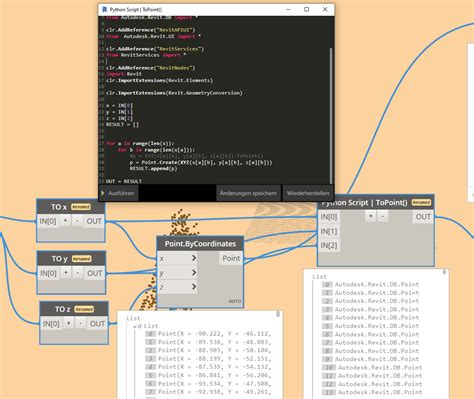Select point row with X = -86.841
Image resolution: width=474 pixels, height=399 pixels.
(x=208, y=375)
